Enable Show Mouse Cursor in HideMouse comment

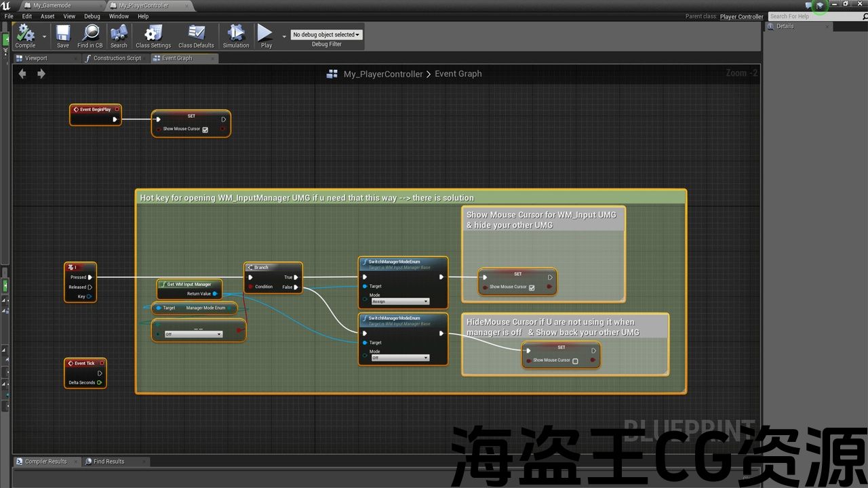pyautogui.click(x=575, y=361)
